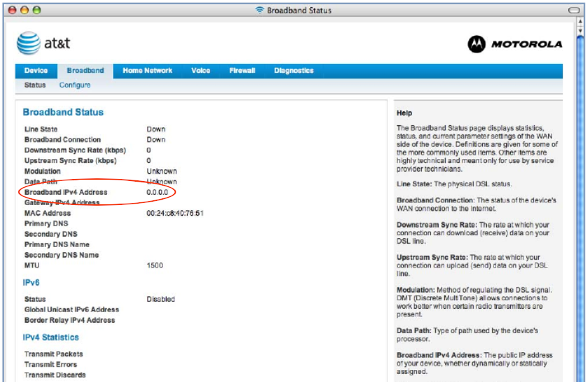Click the Wi-Fi icon in the title bar

259,11
